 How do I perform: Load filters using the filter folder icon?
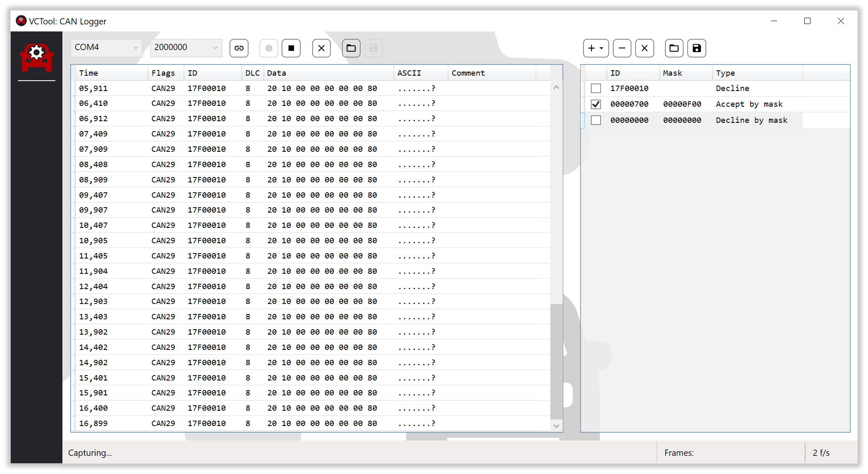click(674, 48)
